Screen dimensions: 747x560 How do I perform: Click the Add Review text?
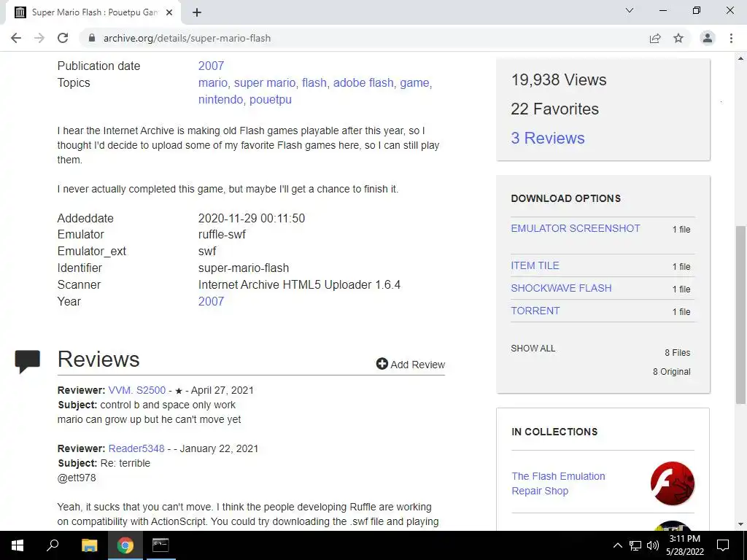point(417,365)
